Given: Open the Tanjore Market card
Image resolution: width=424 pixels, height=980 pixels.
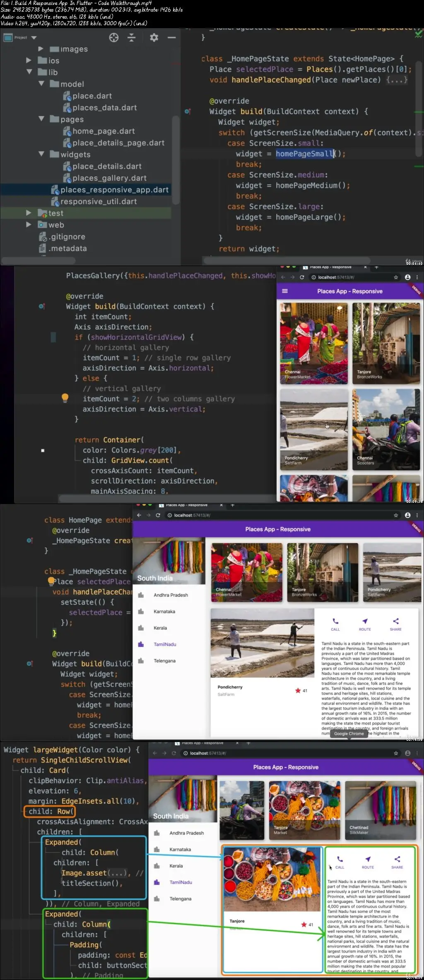Looking at the screenshot, I should point(305,810).
